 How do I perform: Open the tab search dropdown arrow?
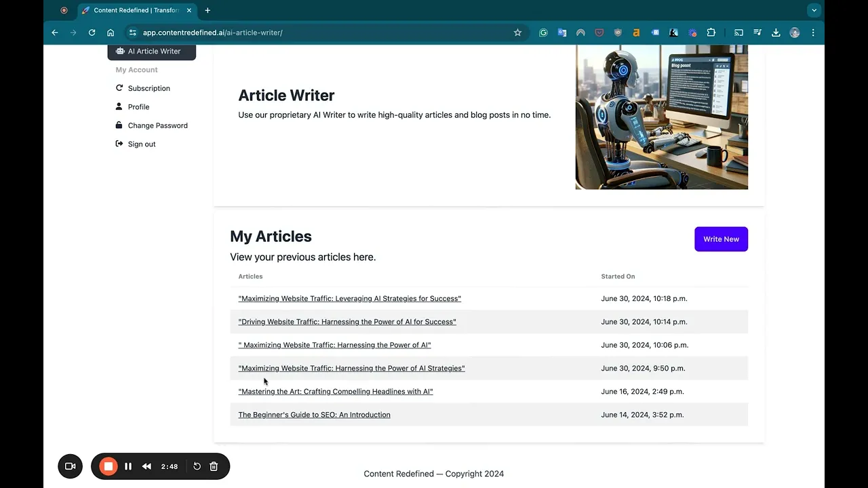[x=814, y=10]
